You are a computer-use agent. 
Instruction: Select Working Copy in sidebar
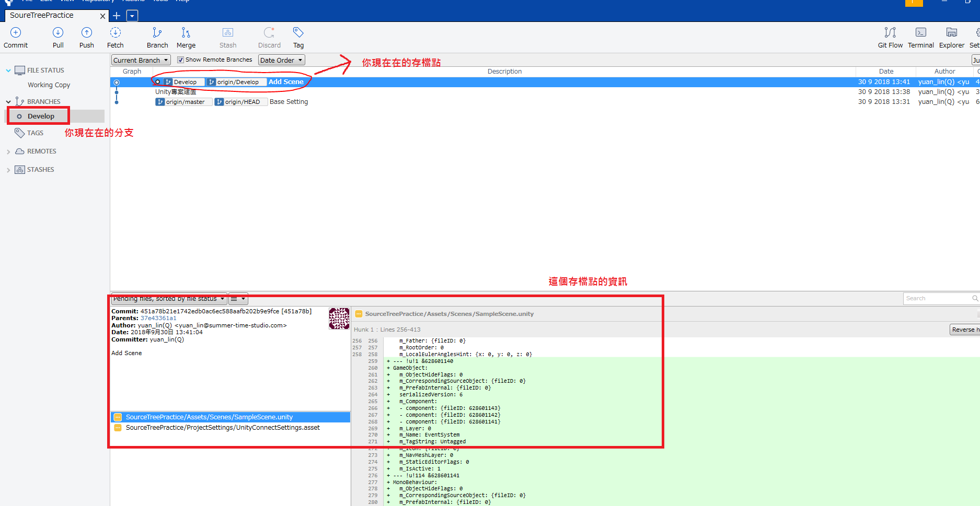(x=49, y=85)
